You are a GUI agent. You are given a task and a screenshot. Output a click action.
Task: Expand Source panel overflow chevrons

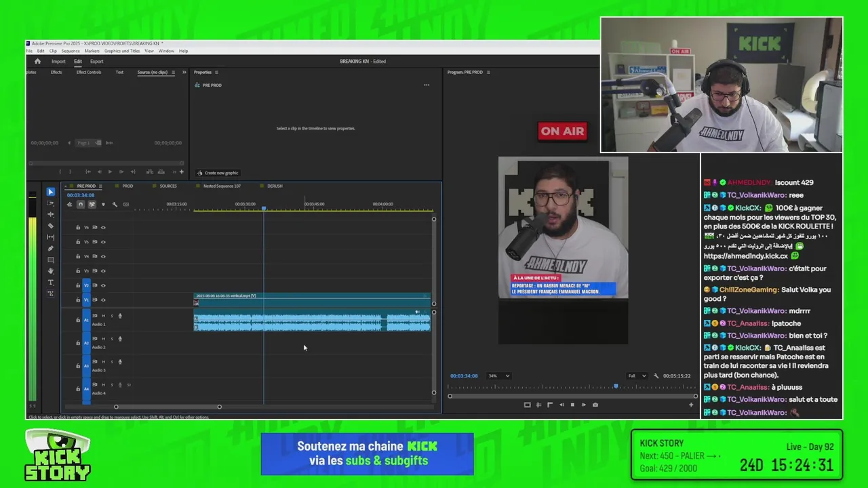pos(184,72)
